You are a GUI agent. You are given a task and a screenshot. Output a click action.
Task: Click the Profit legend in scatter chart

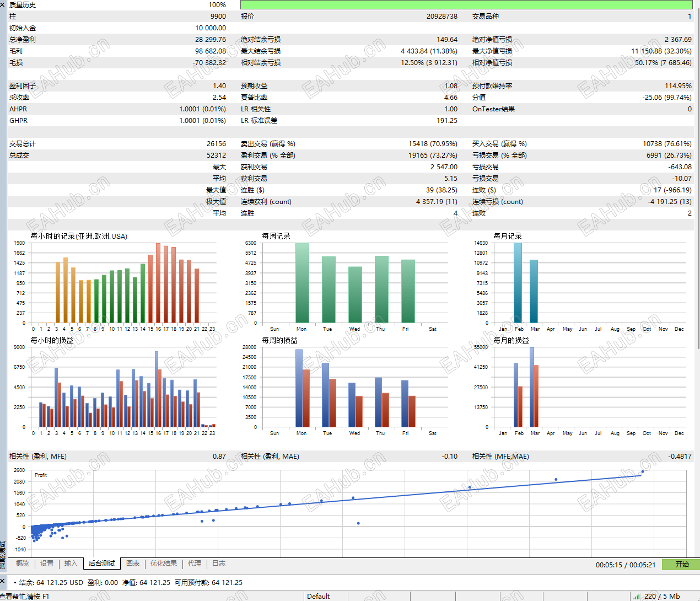[41, 475]
